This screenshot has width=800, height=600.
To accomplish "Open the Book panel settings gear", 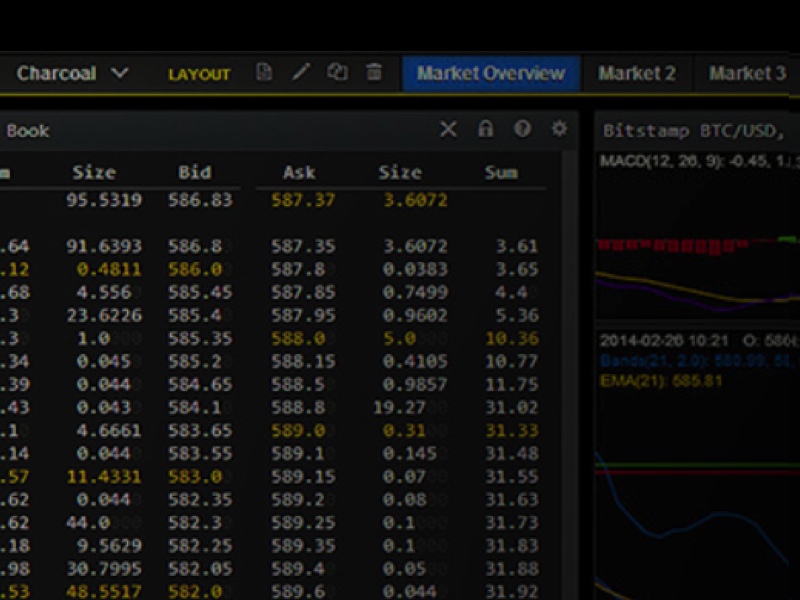I will pyautogui.click(x=559, y=129).
